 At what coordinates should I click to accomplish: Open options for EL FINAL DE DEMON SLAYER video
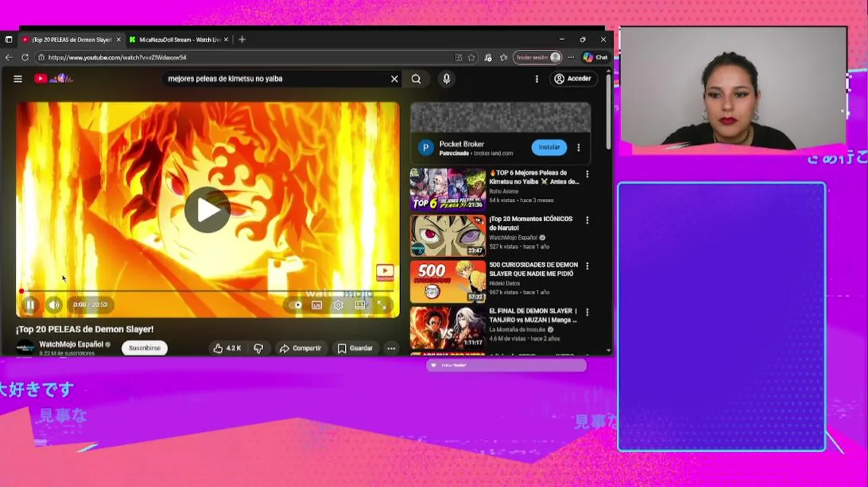(587, 312)
